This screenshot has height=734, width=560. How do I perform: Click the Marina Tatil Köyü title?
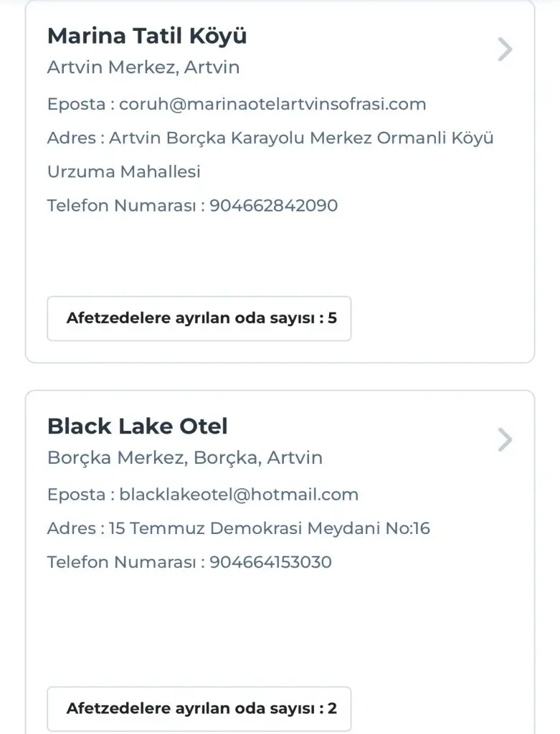click(x=147, y=36)
